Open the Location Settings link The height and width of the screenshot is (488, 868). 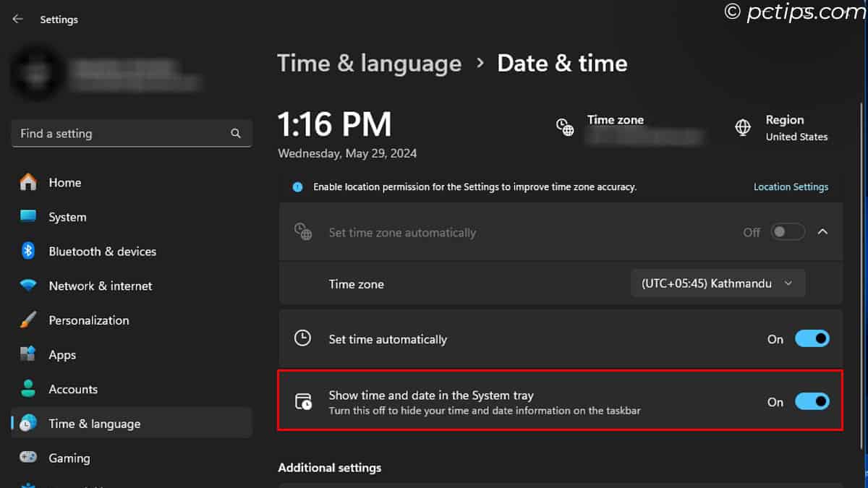point(791,187)
